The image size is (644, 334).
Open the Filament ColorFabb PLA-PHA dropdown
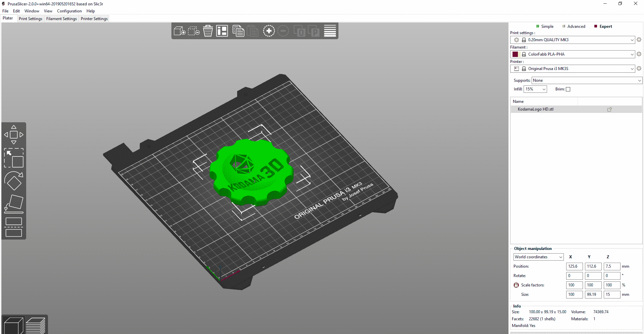(573, 54)
